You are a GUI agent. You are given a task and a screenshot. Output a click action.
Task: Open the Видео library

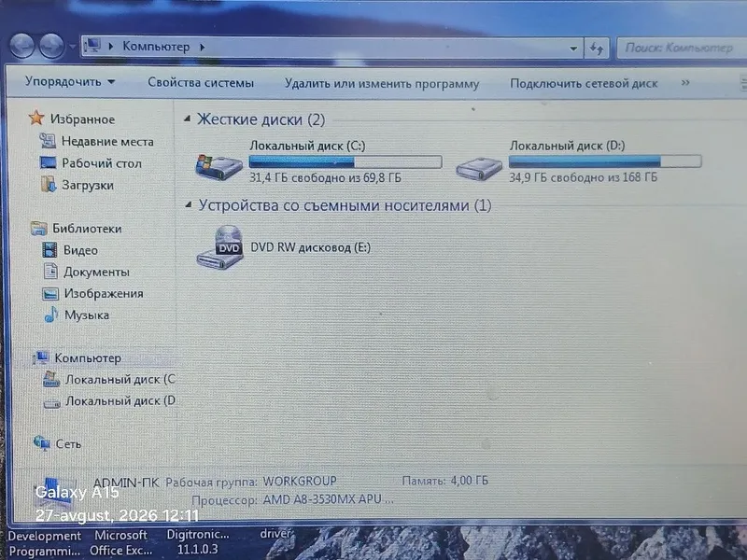tap(80, 250)
